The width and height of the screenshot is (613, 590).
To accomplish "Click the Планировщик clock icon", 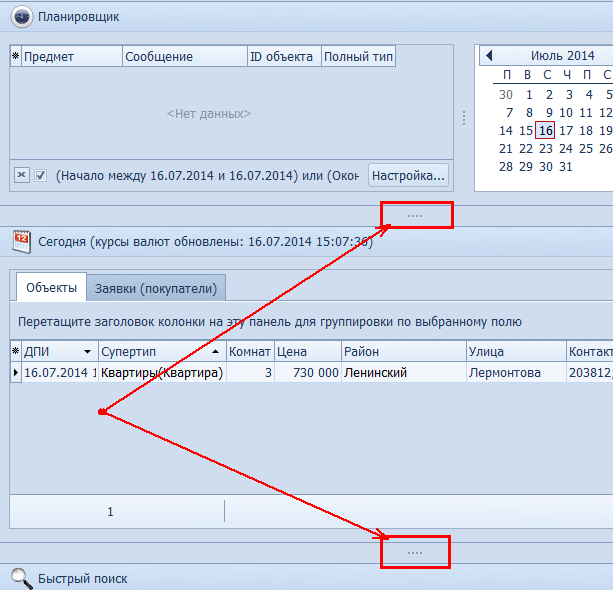I will coord(21,17).
